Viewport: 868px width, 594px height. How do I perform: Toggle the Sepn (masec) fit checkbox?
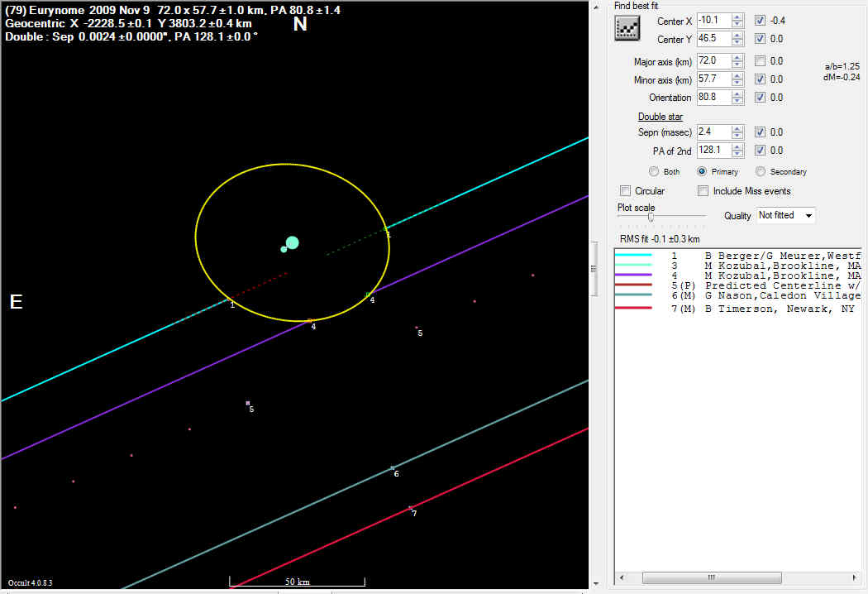click(760, 132)
